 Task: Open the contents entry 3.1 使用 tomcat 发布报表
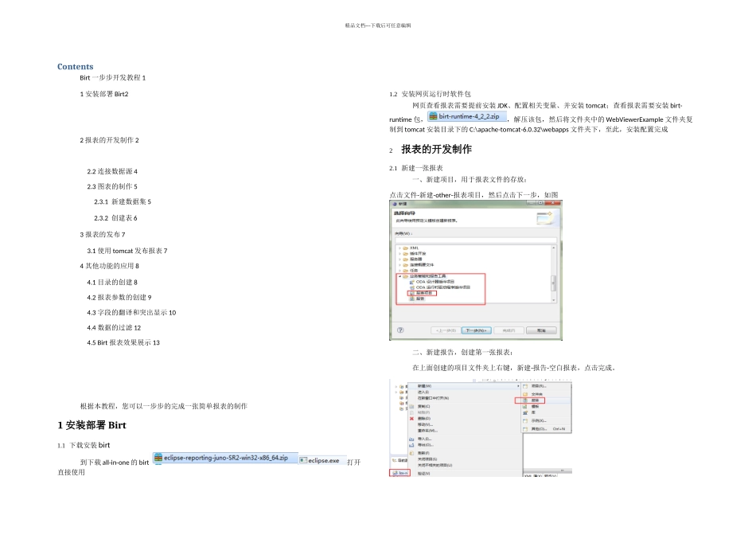click(x=127, y=251)
